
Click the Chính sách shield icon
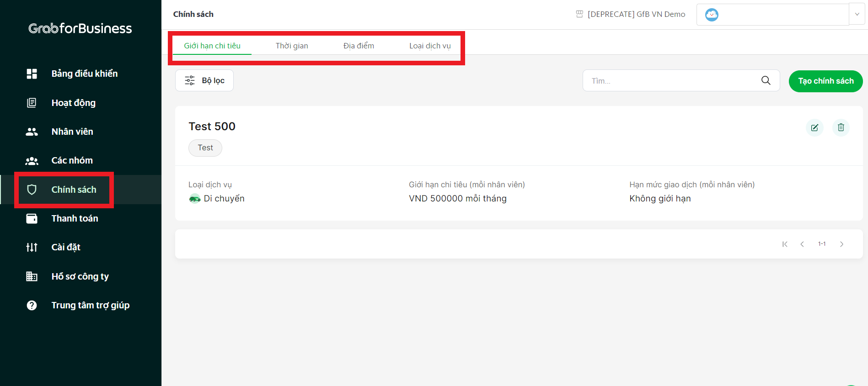coord(32,190)
